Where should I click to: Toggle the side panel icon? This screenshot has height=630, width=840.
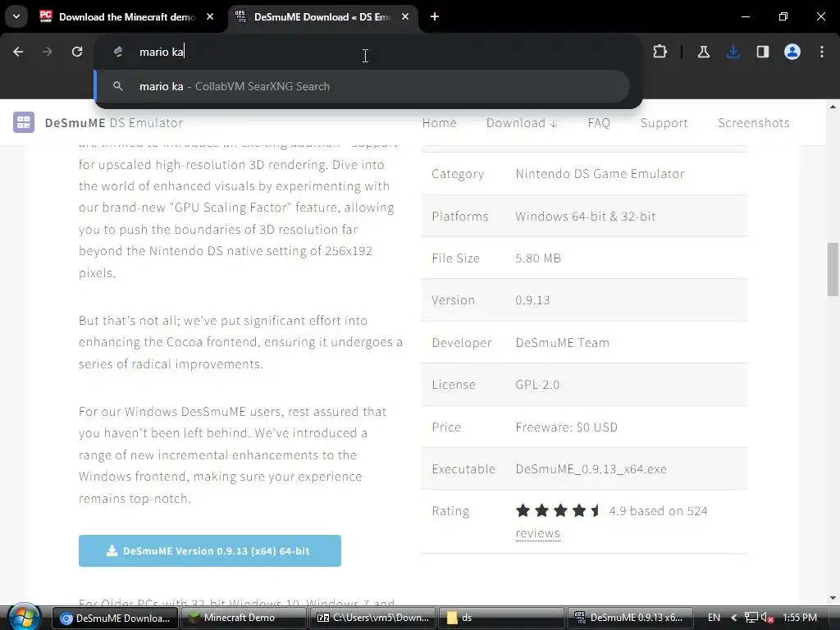point(762,52)
